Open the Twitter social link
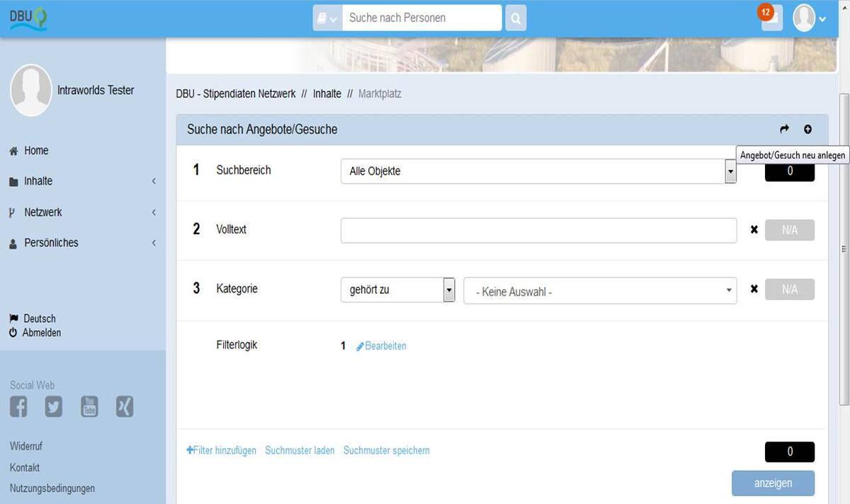This screenshot has width=850, height=504. pos(54,406)
